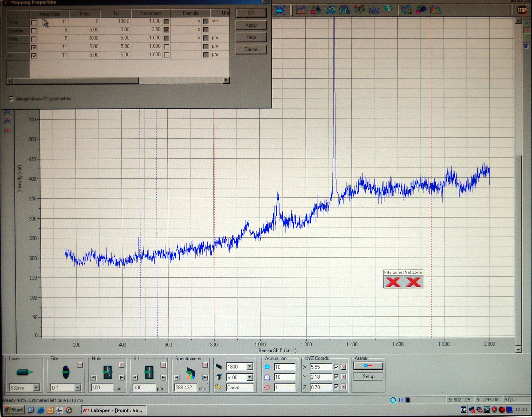Enable the Custom row checkbox
The image size is (532, 417).
point(34,31)
